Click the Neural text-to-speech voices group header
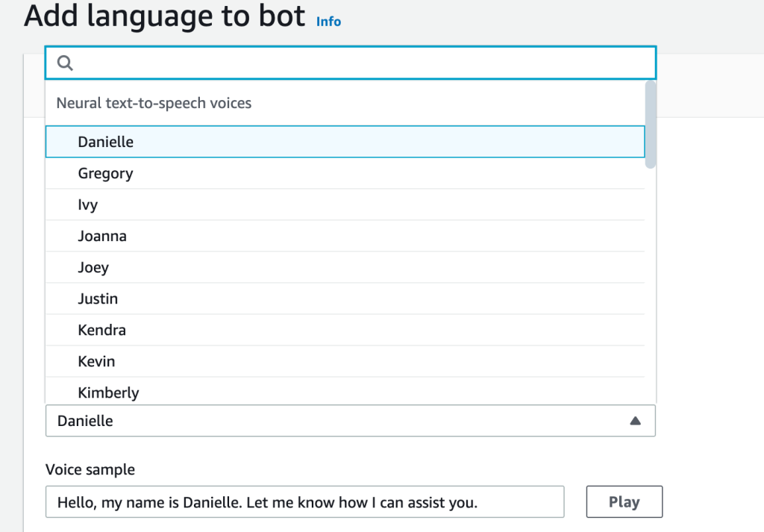Image resolution: width=764 pixels, height=532 pixels. (x=154, y=103)
